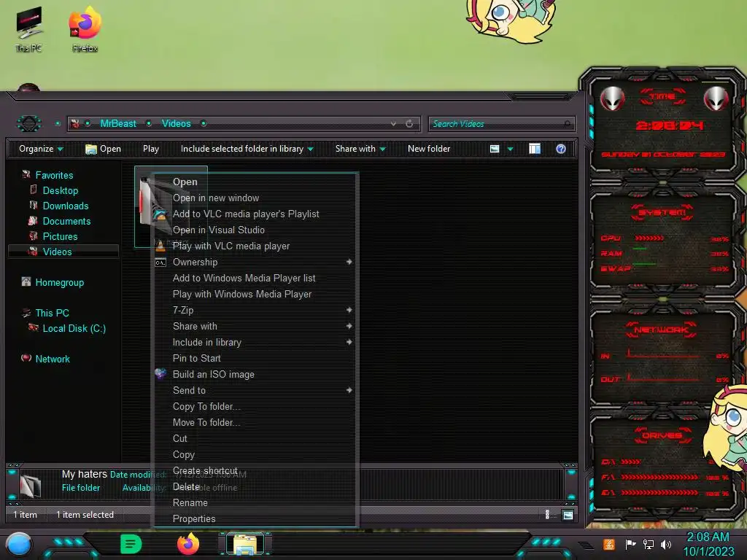Expand Include in library submenu
This screenshot has height=560, width=747.
click(x=255, y=342)
